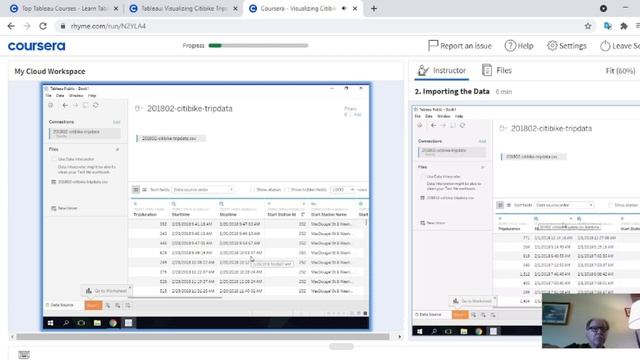Switch to the Files tab
The height and width of the screenshot is (360, 640).
click(496, 70)
